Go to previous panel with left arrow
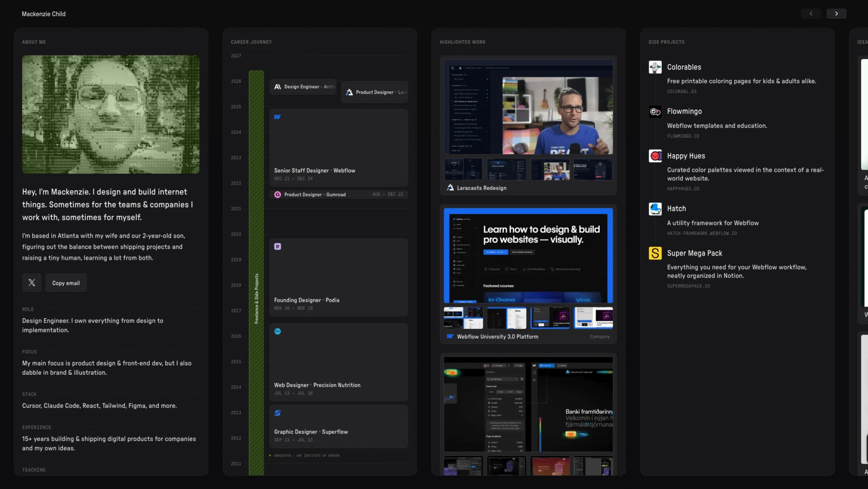868x489 pixels. 811,14
